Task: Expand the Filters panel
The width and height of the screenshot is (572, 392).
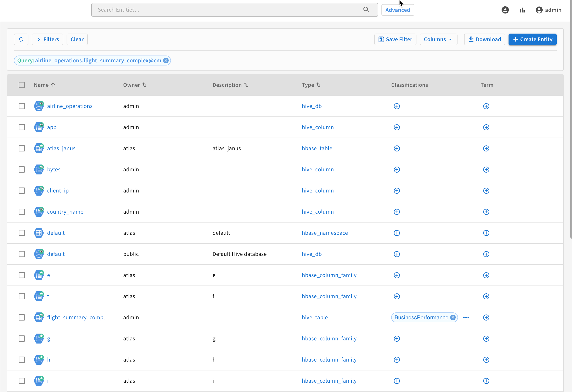Action: tap(47, 39)
